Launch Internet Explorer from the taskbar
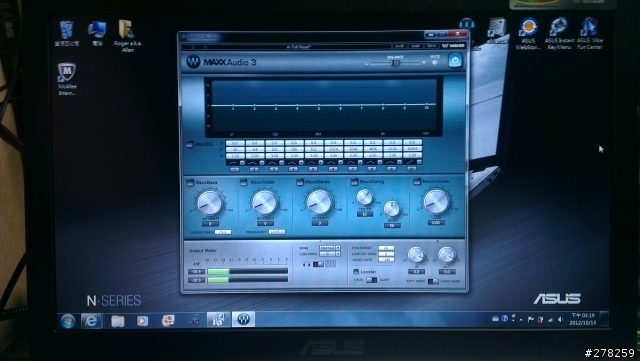The image size is (640, 361). coord(92,321)
